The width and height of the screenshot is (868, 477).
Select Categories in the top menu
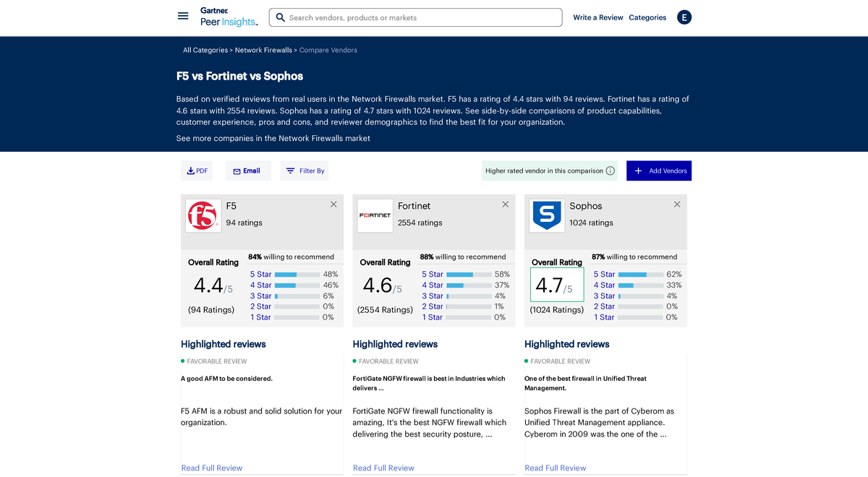(647, 17)
